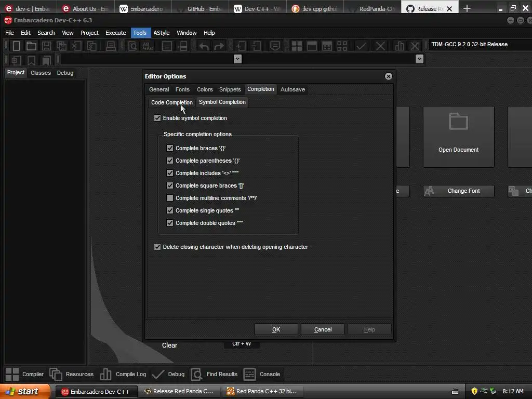Expand the first class browser combo box arrow

(237, 59)
